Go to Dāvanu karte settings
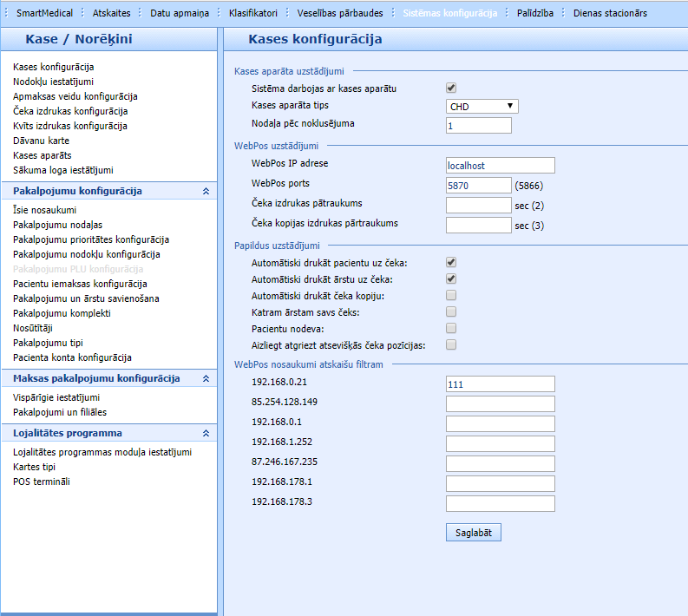 pos(41,141)
